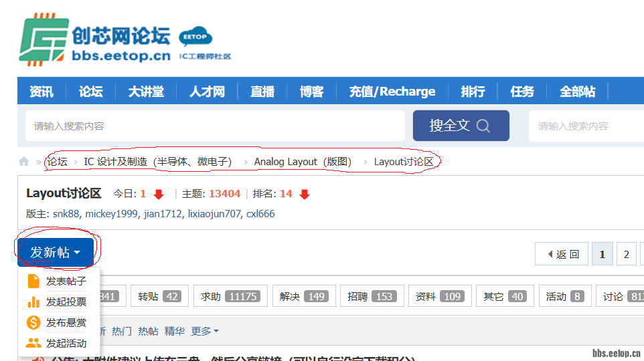Expand the 发新帖 dropdown button
644x361 pixels.
56,253
